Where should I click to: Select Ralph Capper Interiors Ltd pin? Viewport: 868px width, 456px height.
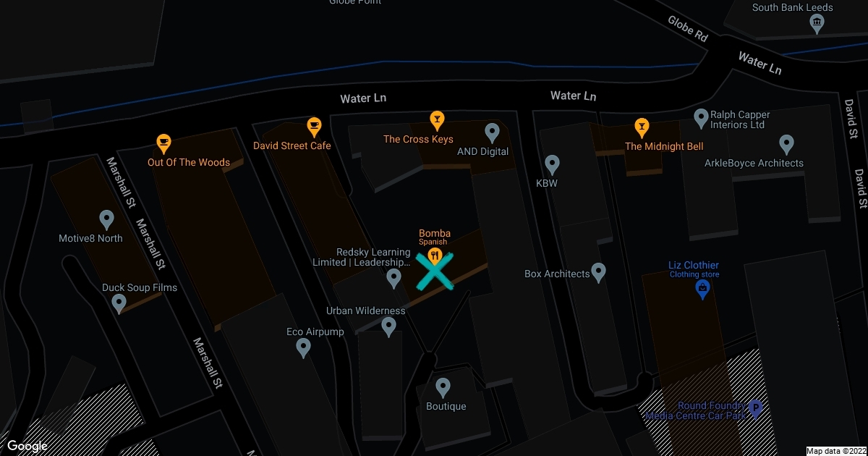pyautogui.click(x=700, y=117)
